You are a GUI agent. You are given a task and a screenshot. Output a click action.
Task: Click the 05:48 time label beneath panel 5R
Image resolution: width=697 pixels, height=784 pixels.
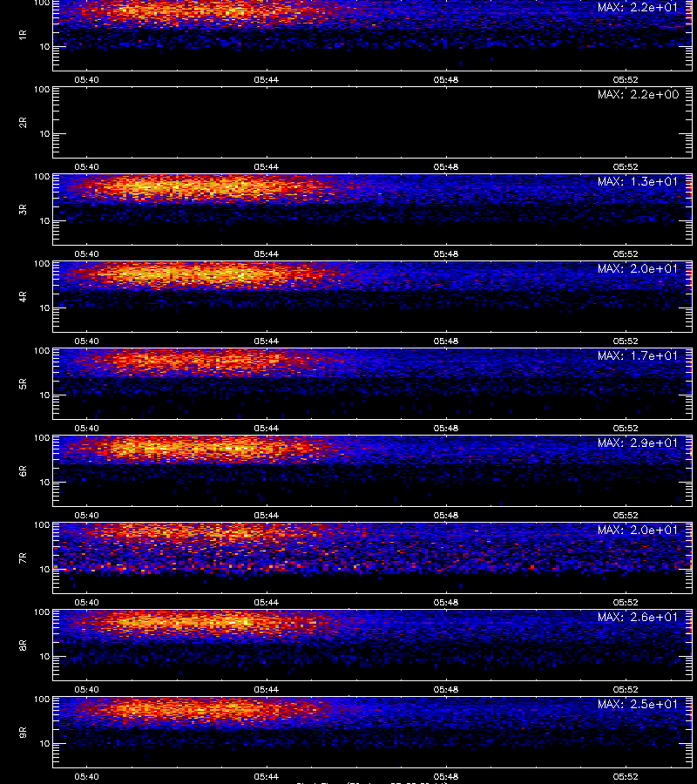[445, 428]
